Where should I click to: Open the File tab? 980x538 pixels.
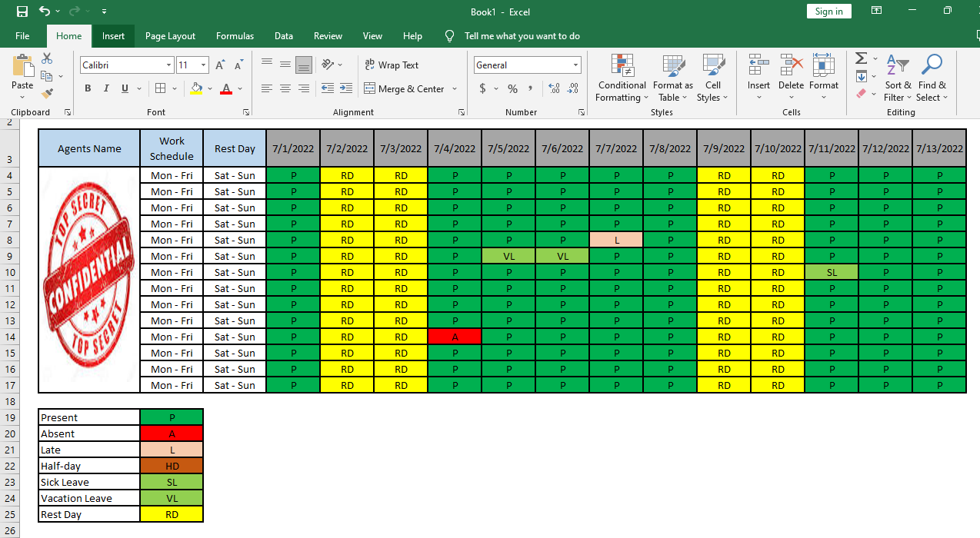(x=22, y=36)
